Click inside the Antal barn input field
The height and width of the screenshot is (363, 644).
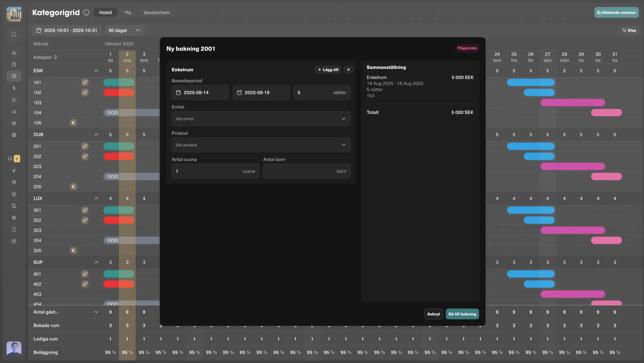[x=306, y=171]
